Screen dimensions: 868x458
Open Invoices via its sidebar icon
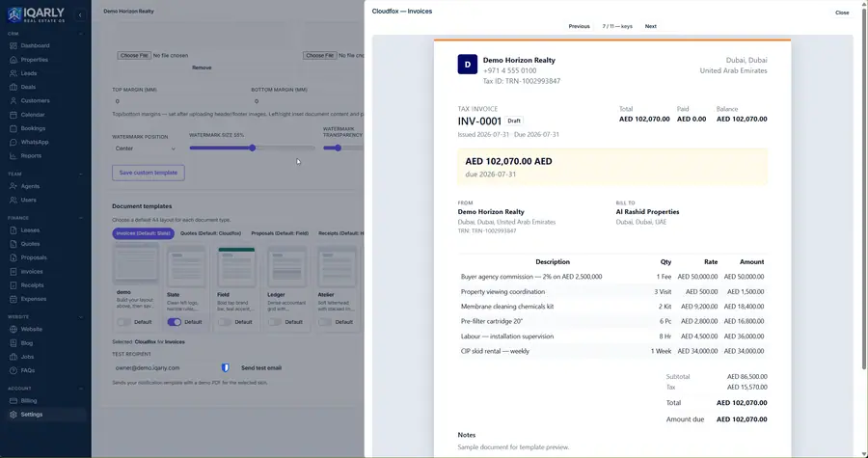[14, 272]
